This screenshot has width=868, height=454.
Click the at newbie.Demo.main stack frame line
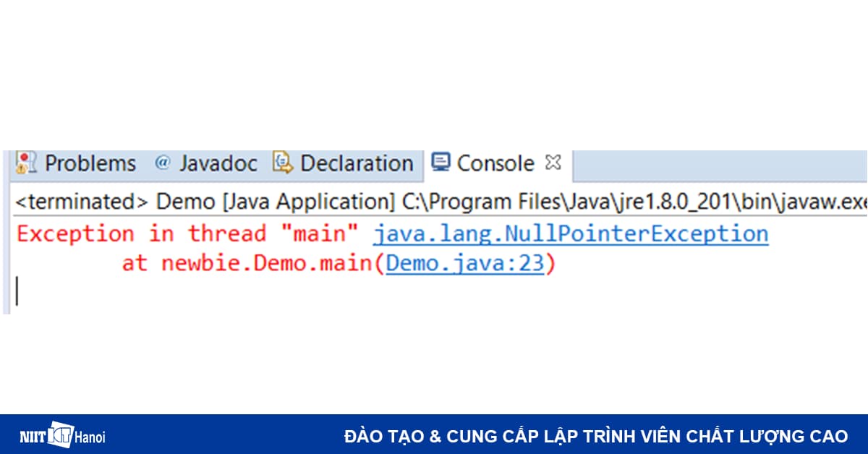click(253, 263)
